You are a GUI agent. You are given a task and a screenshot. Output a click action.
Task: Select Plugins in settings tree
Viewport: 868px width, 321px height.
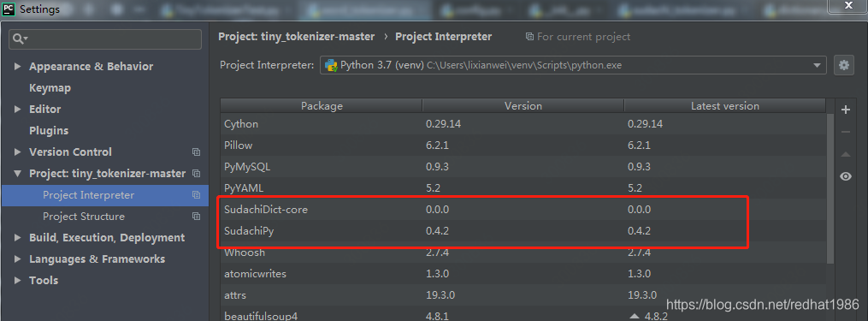click(49, 131)
